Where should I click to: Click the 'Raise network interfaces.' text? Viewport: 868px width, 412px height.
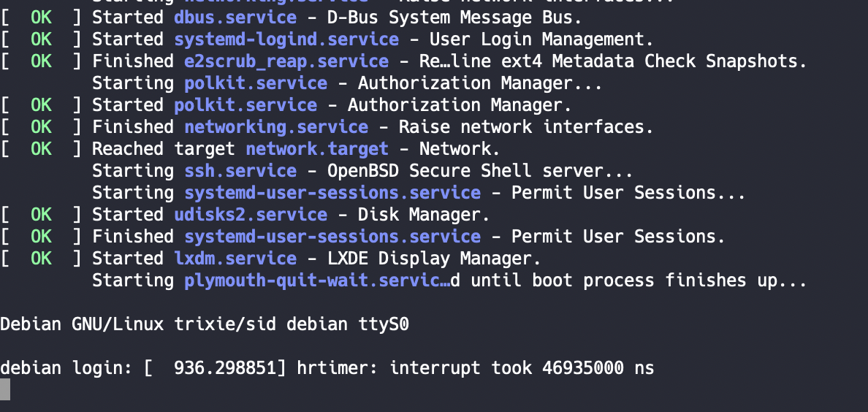(x=526, y=127)
